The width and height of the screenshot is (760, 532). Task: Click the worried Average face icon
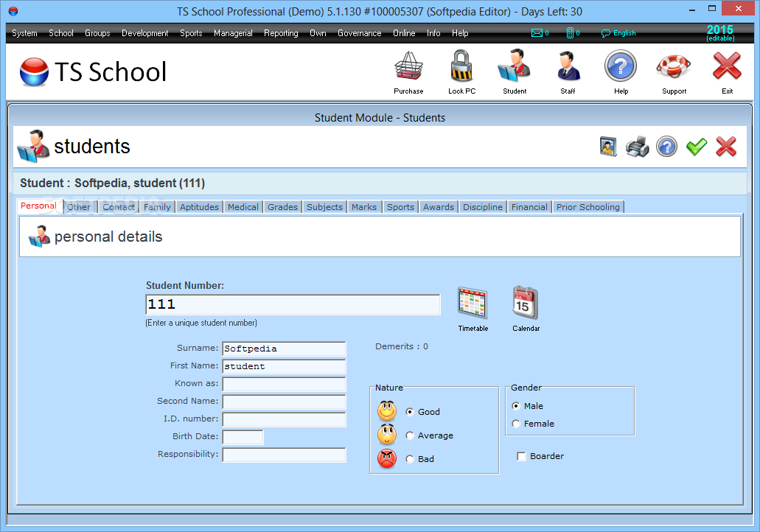tap(387, 435)
